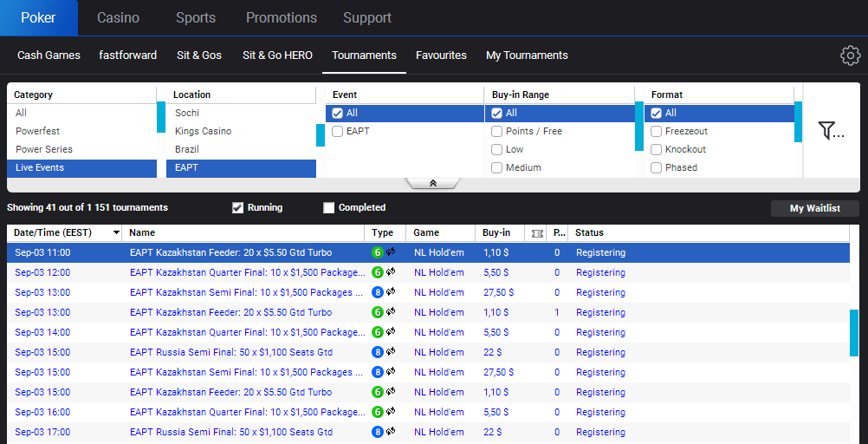Click the green 6-max icon in the first row
Viewport: 868px width, 444px height.
tap(378, 252)
